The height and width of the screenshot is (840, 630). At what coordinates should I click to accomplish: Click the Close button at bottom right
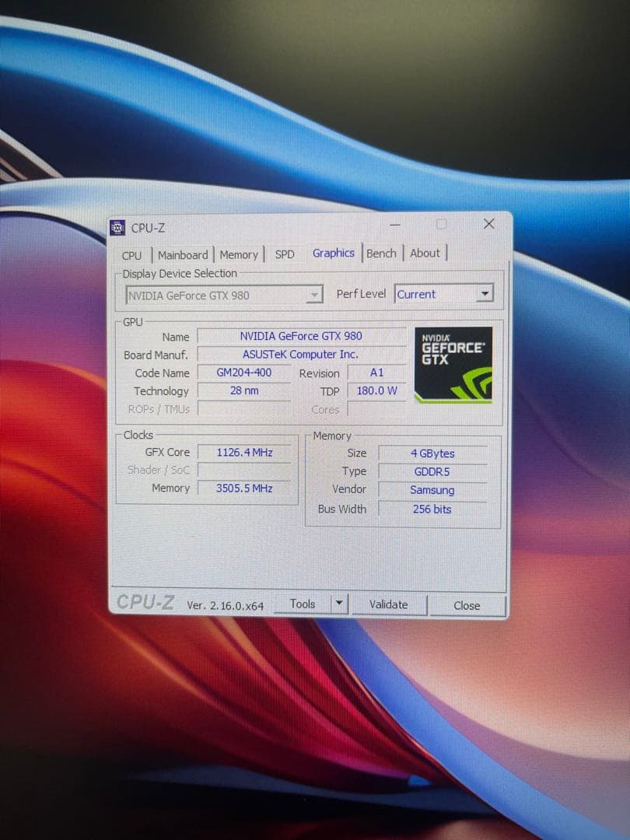(467, 605)
